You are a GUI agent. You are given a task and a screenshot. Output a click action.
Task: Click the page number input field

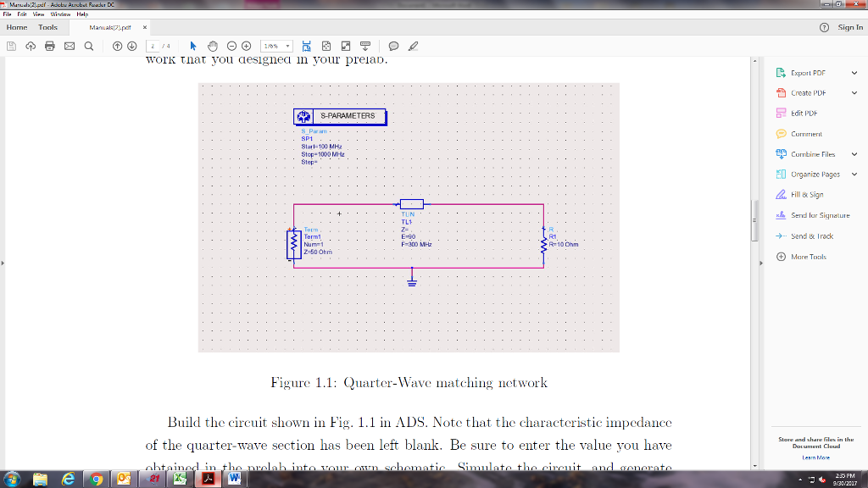coord(154,46)
